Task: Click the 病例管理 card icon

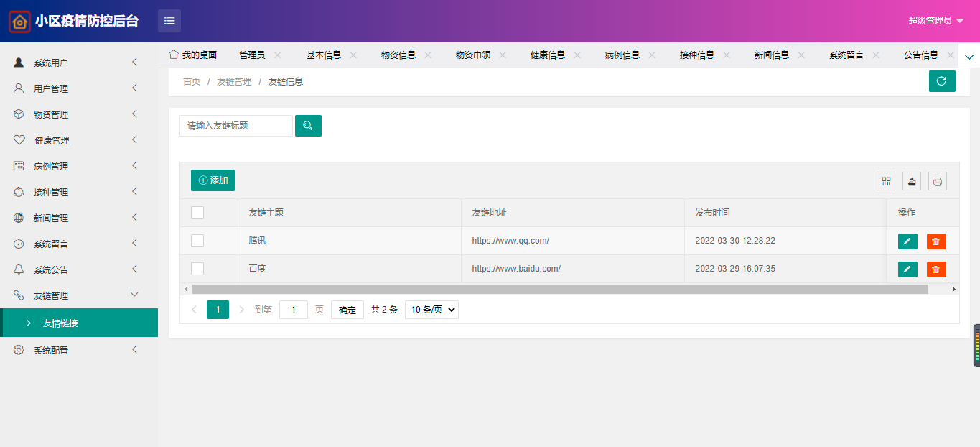Action: click(x=19, y=166)
